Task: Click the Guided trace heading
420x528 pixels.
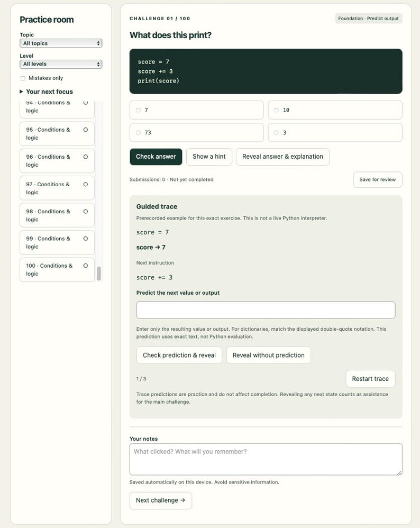Action: click(157, 206)
